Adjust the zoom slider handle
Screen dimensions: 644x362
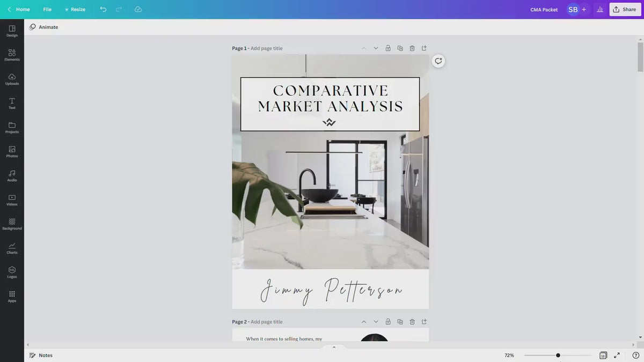558,355
